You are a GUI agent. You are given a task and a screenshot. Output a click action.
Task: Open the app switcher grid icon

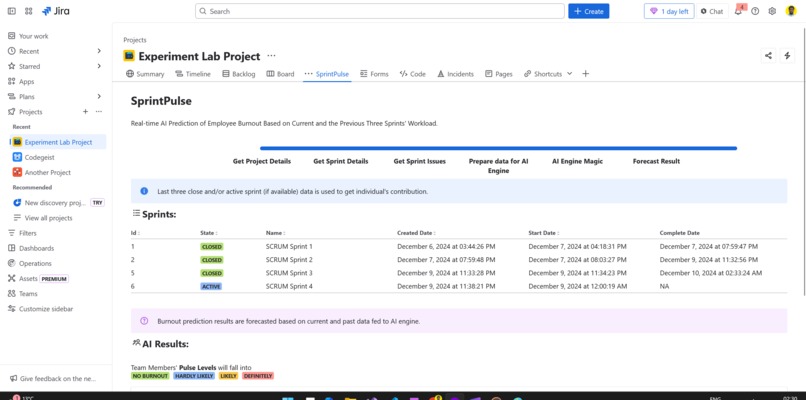coord(29,11)
